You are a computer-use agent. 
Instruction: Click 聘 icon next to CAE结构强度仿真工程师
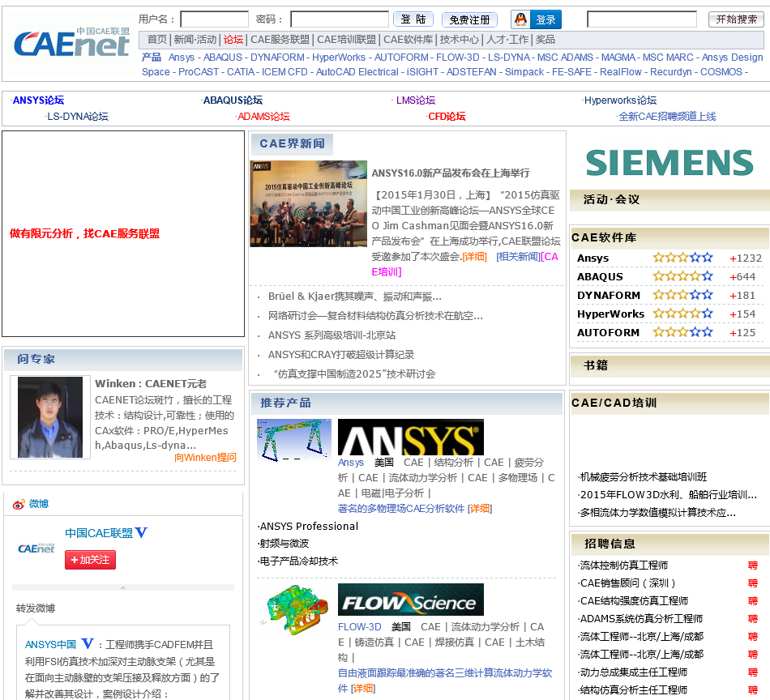tap(753, 601)
